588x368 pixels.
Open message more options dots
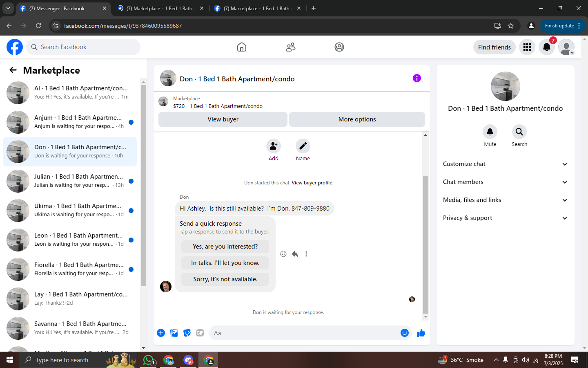tap(306, 254)
